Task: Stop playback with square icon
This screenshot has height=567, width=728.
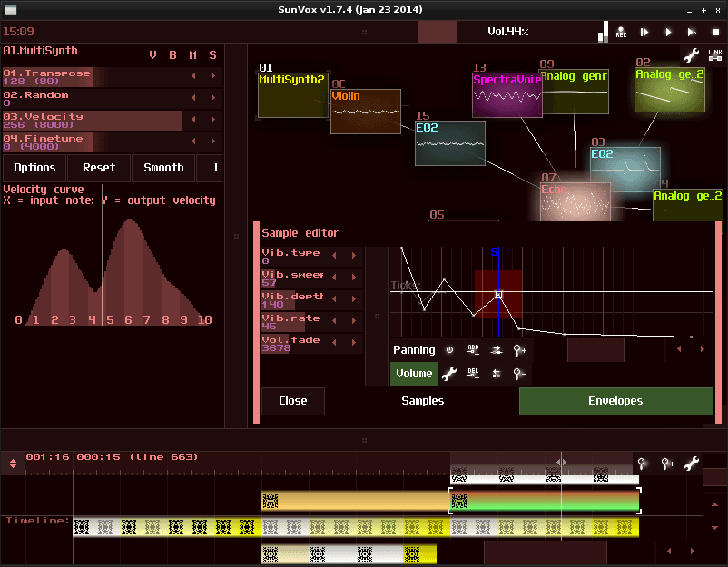Action: tap(715, 32)
